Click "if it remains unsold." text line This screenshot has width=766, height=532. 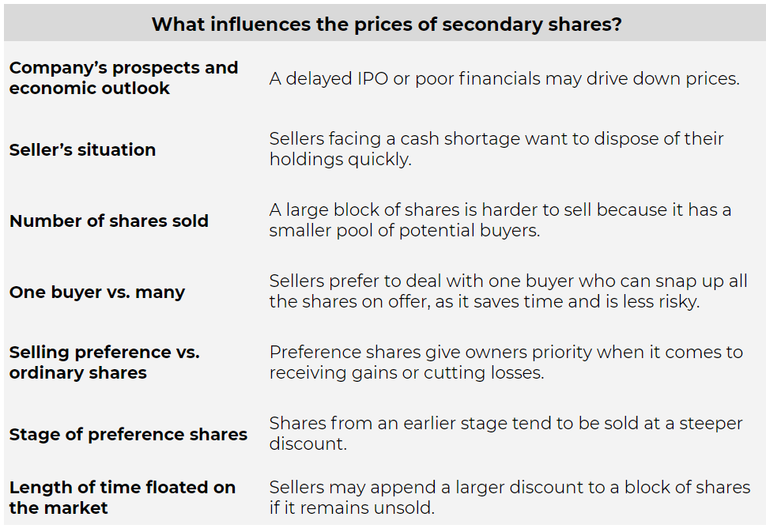coord(352,508)
